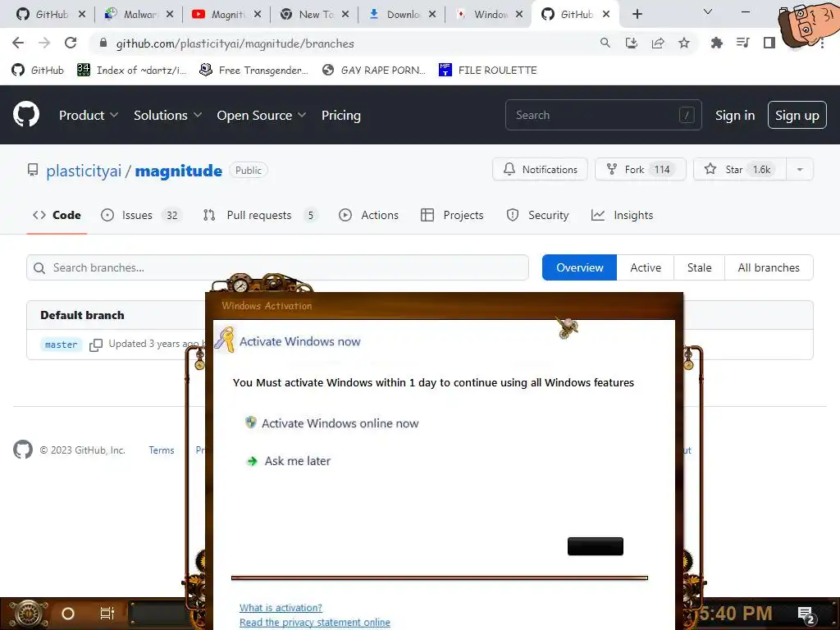Open the Insights tab
Viewport: 840px width, 630px height.
point(622,215)
